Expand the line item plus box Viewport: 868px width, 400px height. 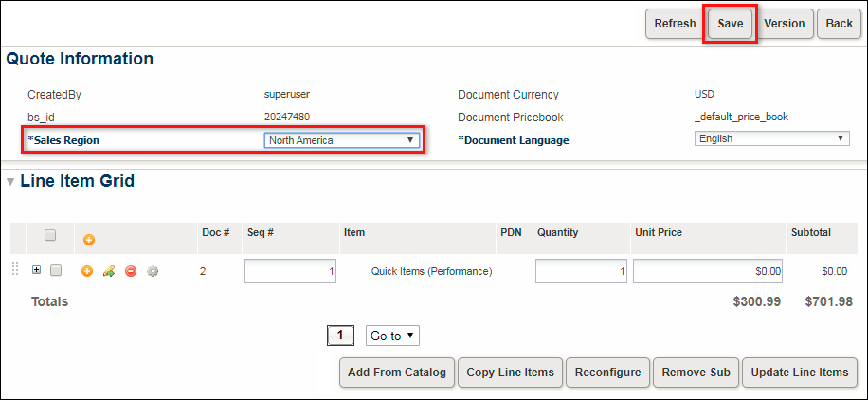tap(37, 270)
